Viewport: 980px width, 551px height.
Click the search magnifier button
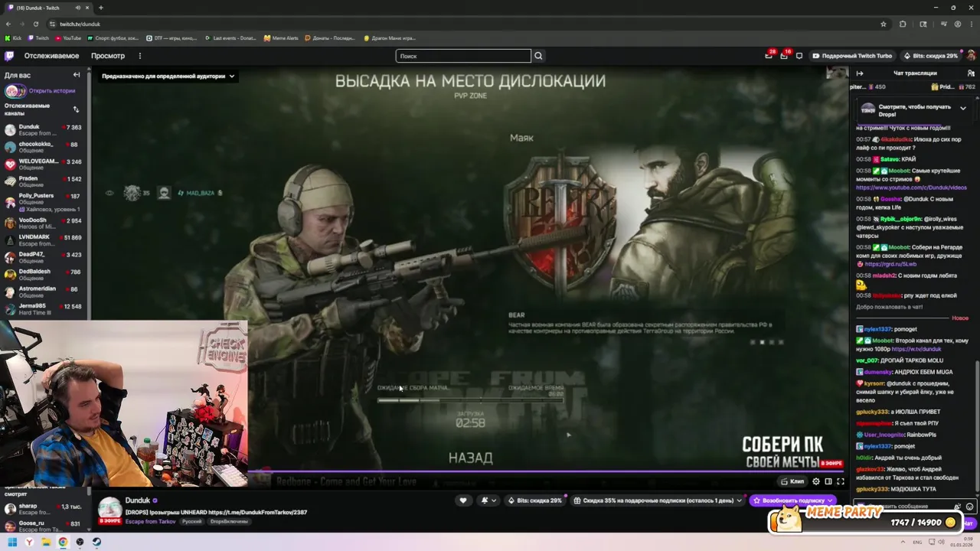coord(538,56)
